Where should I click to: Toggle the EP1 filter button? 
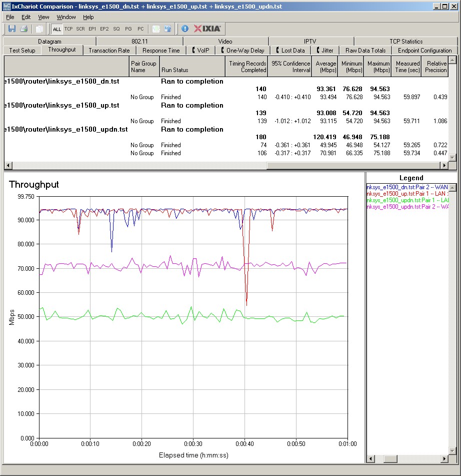coord(92,29)
